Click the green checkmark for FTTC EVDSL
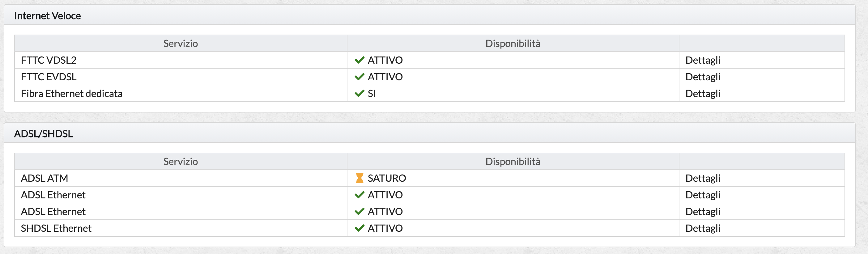The image size is (868, 254). click(x=360, y=77)
